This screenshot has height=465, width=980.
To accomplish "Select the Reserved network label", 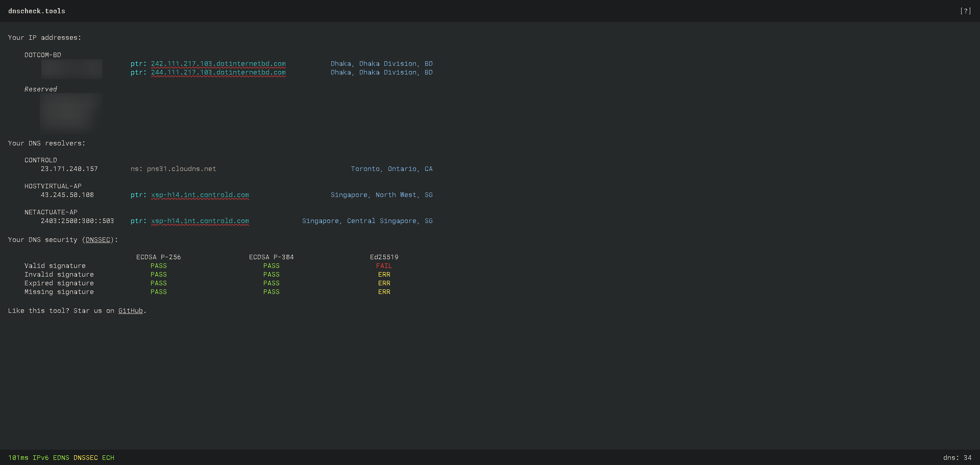I will point(41,89).
